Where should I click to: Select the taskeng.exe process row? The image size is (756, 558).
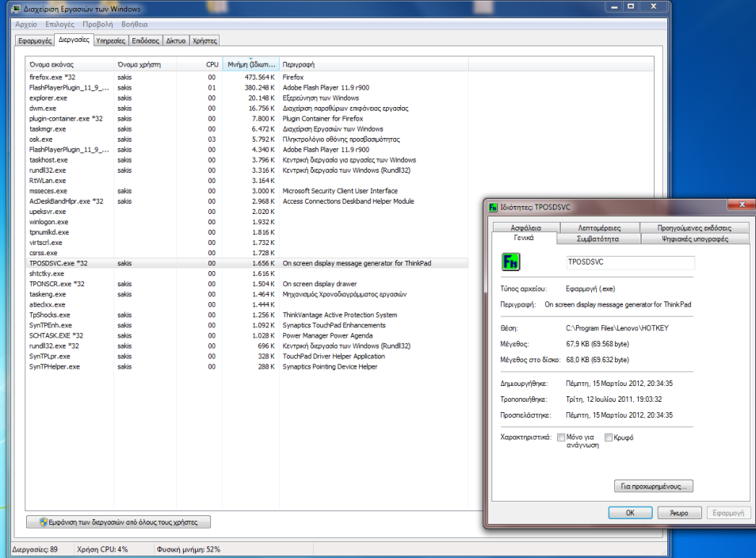click(x=247, y=294)
